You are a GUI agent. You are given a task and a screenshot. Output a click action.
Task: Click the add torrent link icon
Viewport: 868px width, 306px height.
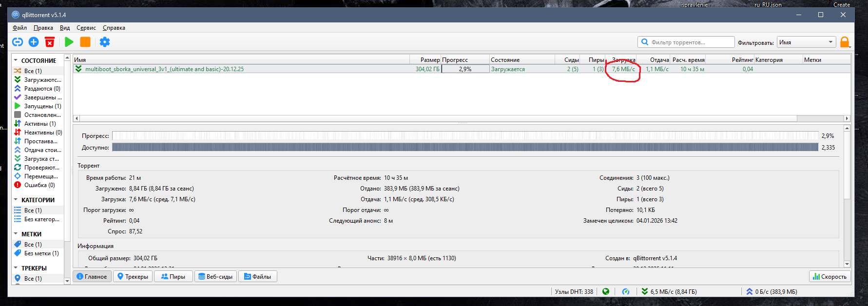(18, 42)
